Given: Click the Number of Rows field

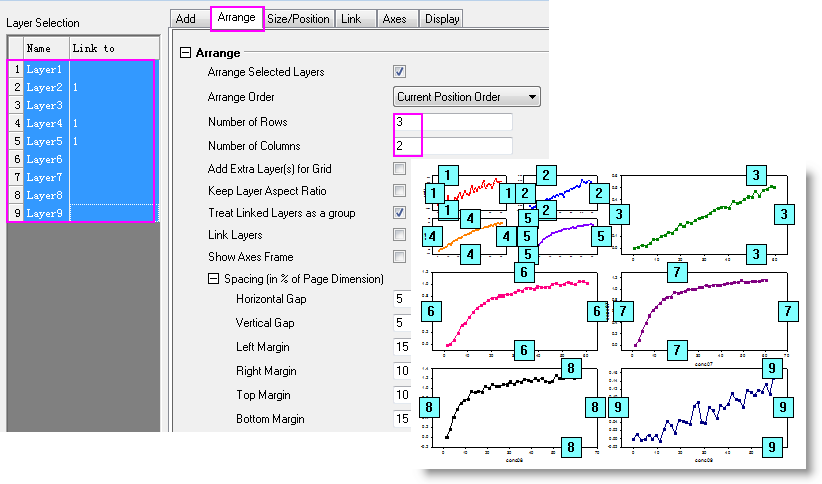Looking at the screenshot, I should pos(453,122).
